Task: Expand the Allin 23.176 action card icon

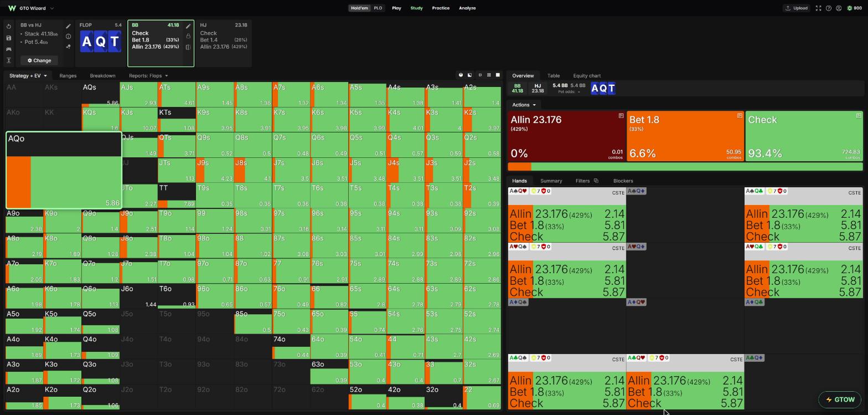Action: point(621,116)
